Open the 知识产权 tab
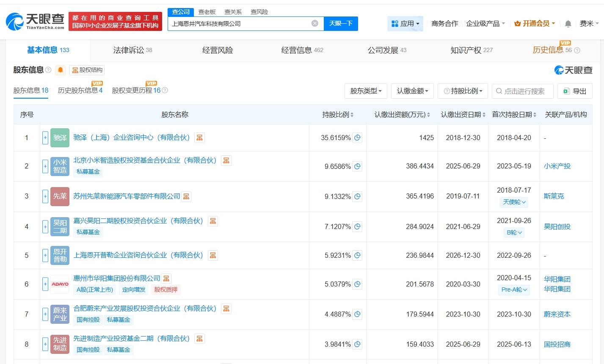The image size is (604, 364). (x=471, y=50)
